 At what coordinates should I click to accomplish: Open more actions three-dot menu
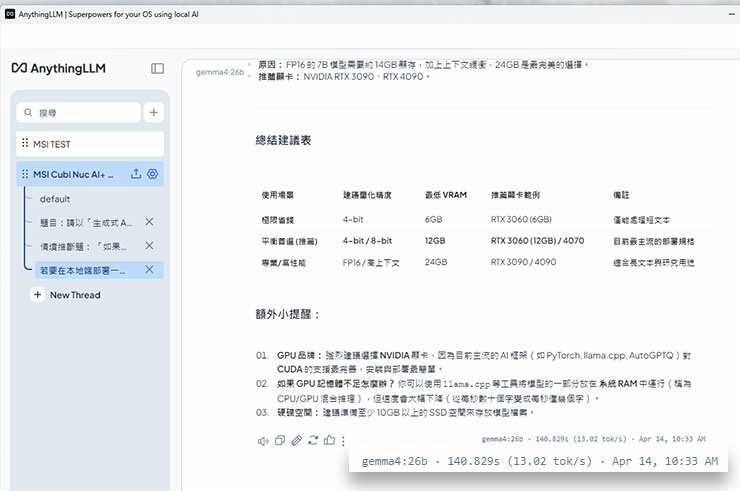343,441
